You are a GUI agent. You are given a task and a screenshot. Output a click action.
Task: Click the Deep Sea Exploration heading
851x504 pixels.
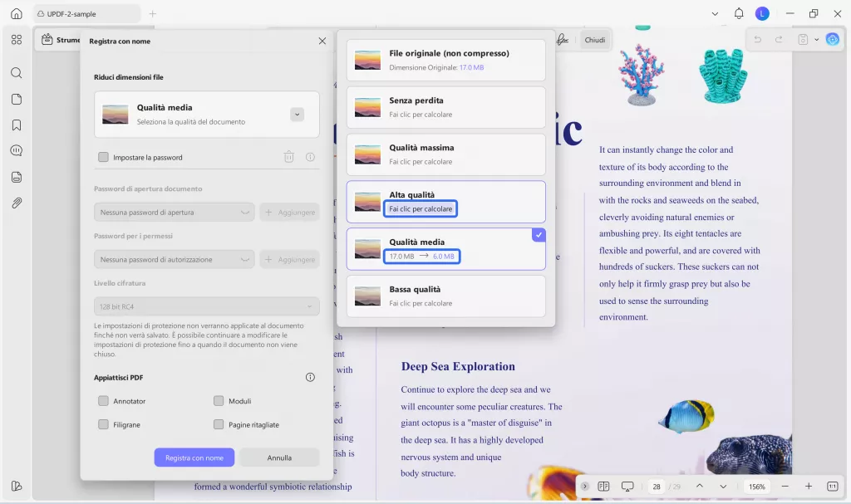coord(458,366)
